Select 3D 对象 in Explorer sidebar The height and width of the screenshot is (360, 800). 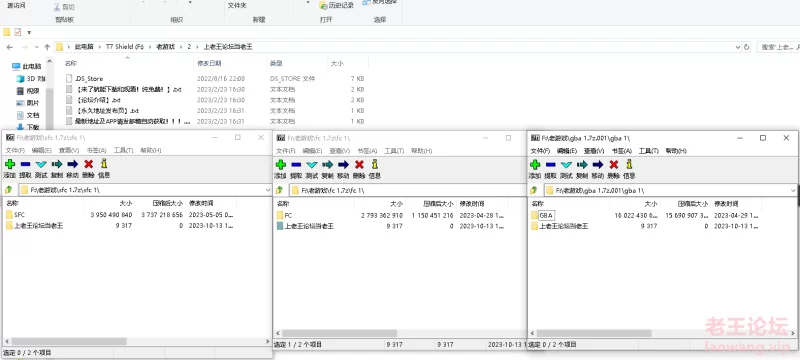pyautogui.click(x=31, y=79)
